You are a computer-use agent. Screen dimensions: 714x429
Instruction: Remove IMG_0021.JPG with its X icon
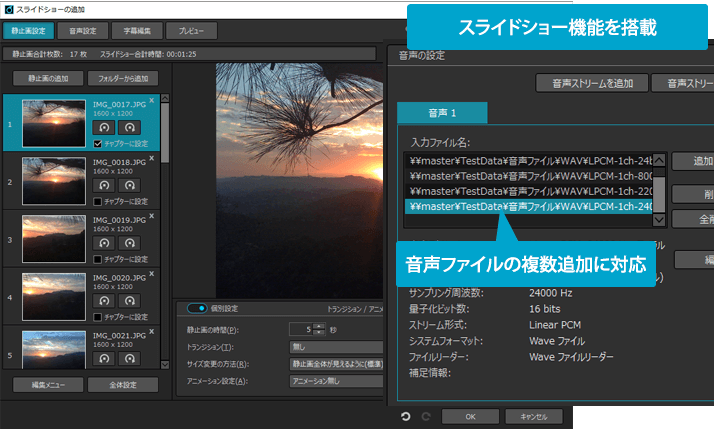click(x=152, y=332)
